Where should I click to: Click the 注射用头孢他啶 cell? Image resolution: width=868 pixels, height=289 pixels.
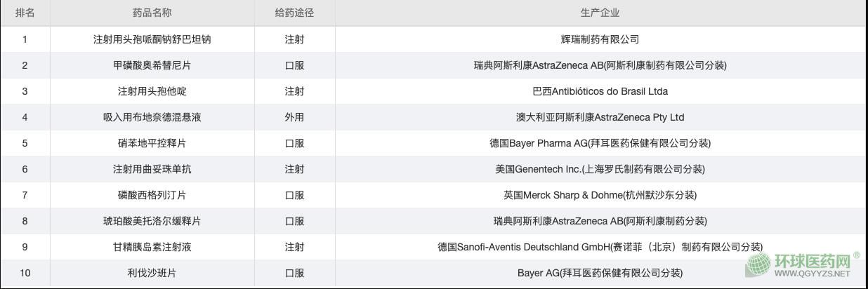click(x=152, y=91)
